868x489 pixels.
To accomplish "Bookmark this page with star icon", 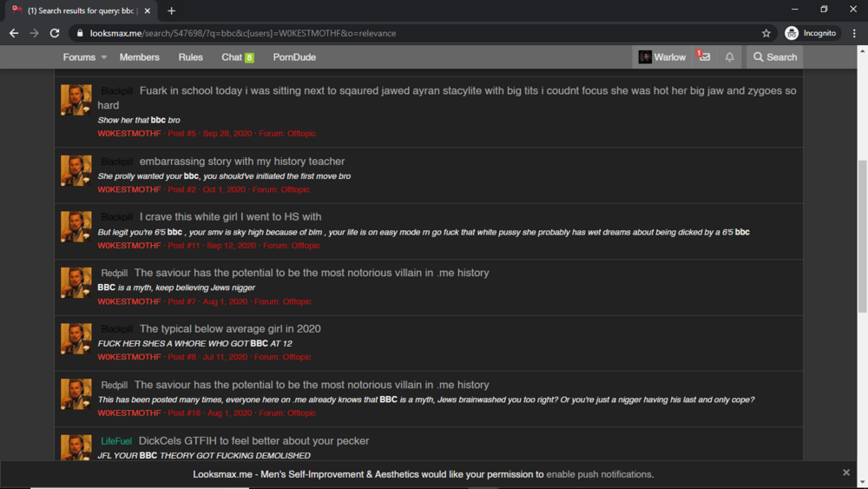I will click(766, 33).
